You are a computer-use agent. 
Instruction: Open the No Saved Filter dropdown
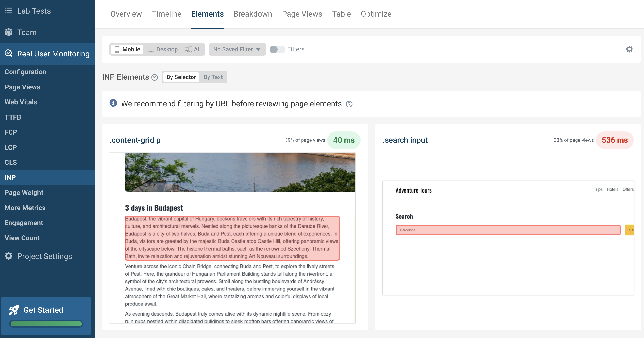(236, 49)
